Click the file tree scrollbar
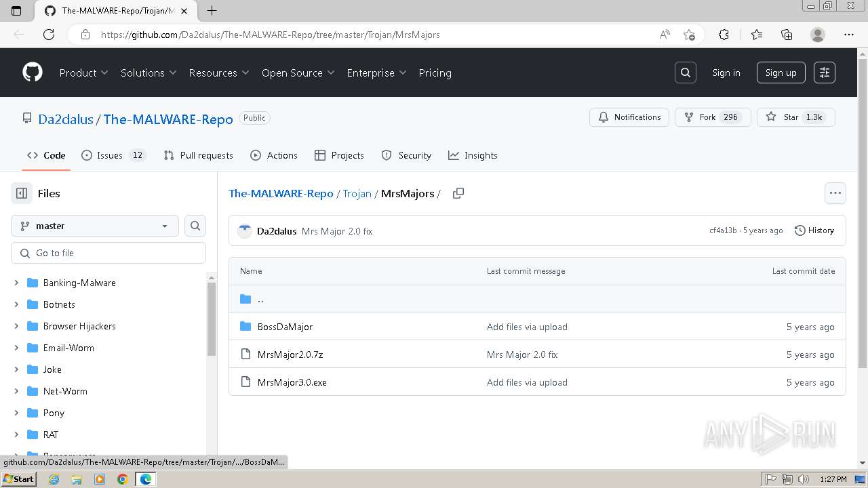Image resolution: width=868 pixels, height=488 pixels. [212, 319]
